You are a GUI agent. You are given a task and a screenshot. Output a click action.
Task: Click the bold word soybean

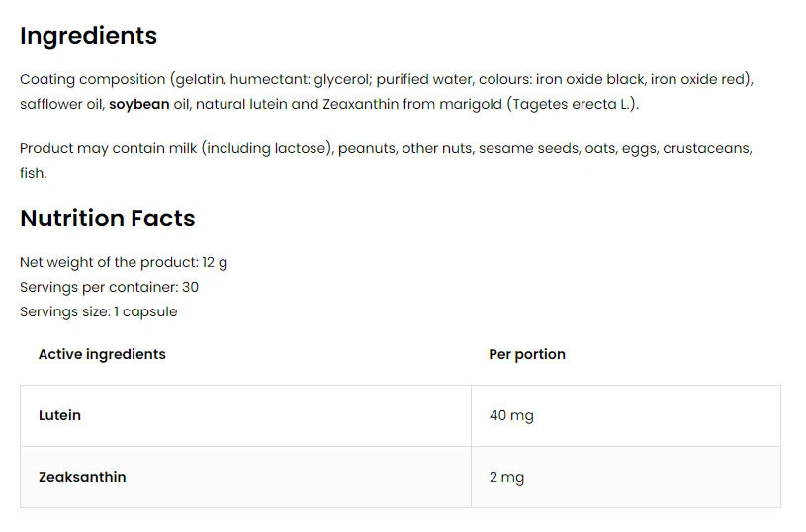138,104
